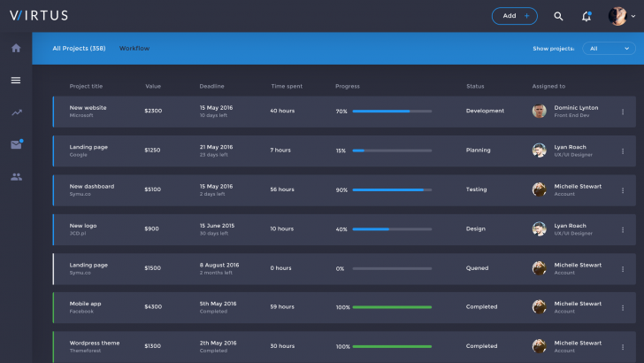The image size is (644, 363).
Task: Sort by Value column header
Action: pyautogui.click(x=153, y=87)
